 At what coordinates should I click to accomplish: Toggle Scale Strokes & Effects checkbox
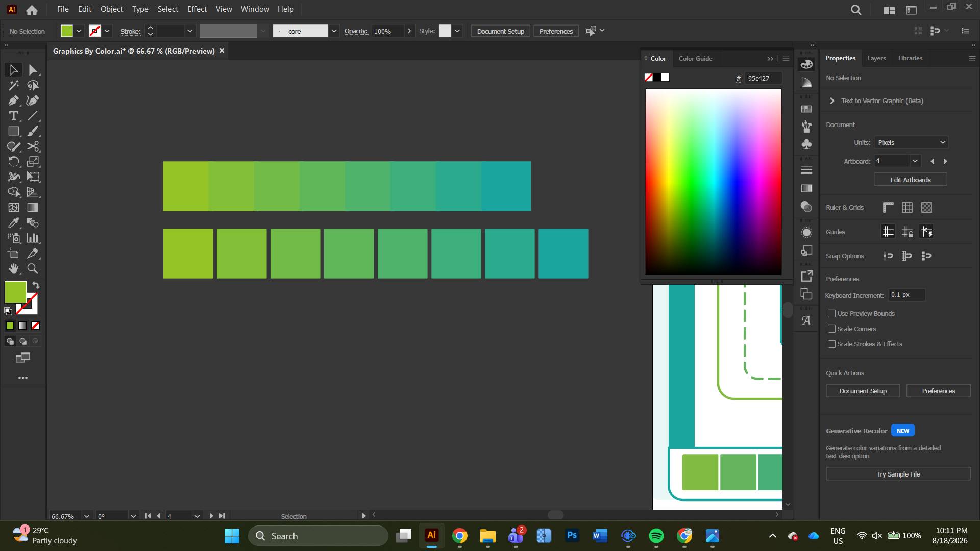[832, 344]
